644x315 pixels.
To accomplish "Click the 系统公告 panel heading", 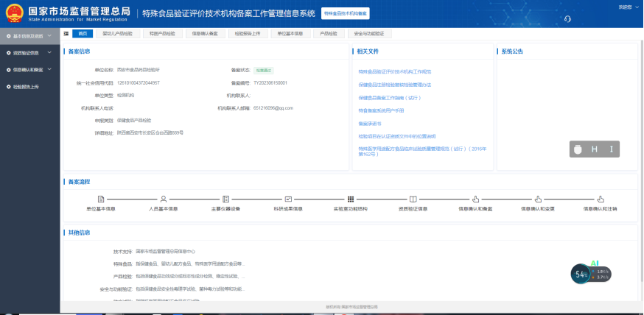I will [x=512, y=52].
